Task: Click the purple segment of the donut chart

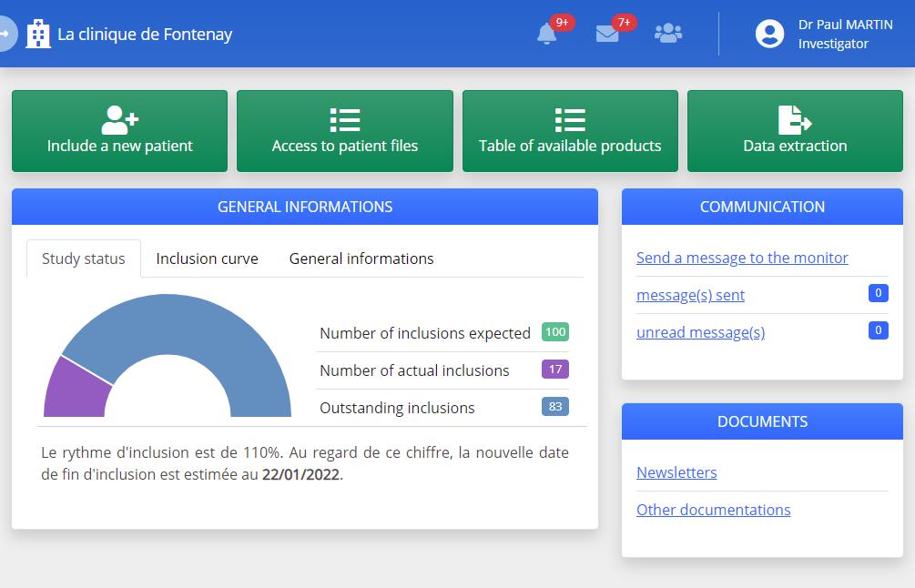Action: pyautogui.click(x=76, y=391)
